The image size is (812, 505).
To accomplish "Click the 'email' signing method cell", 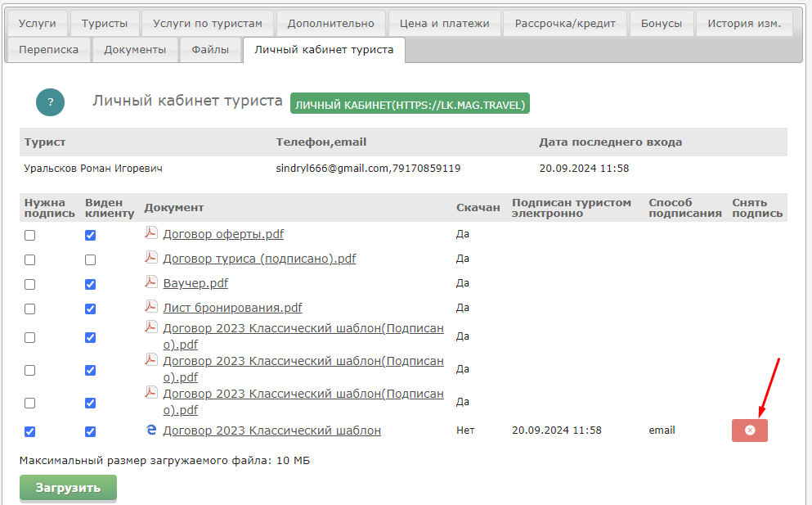I will 662,431.
